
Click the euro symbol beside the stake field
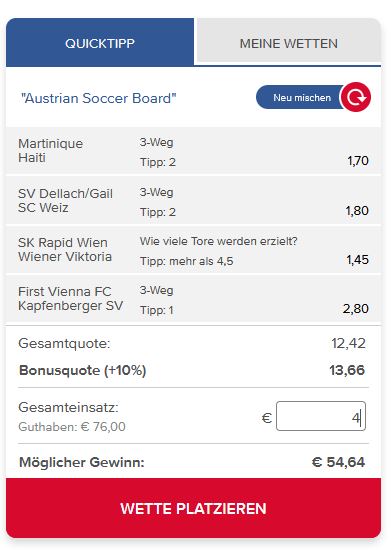(x=267, y=418)
